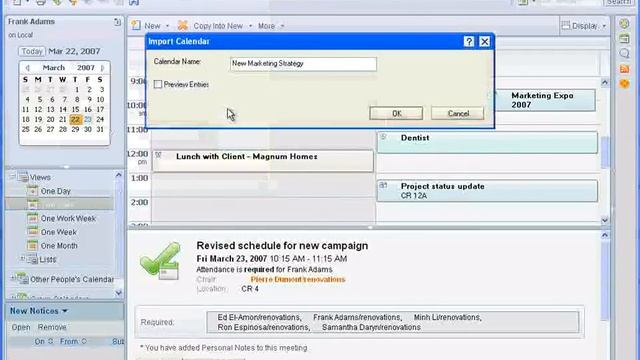Click Remove under New Notices
Viewport: 640px width, 360px height.
tap(52, 327)
